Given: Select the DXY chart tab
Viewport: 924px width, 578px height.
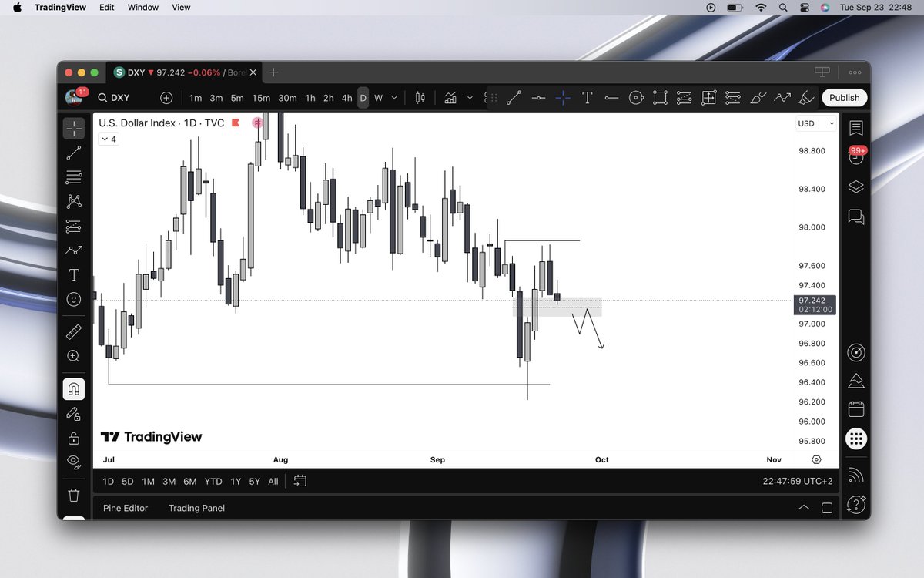Looking at the screenshot, I should [184, 72].
